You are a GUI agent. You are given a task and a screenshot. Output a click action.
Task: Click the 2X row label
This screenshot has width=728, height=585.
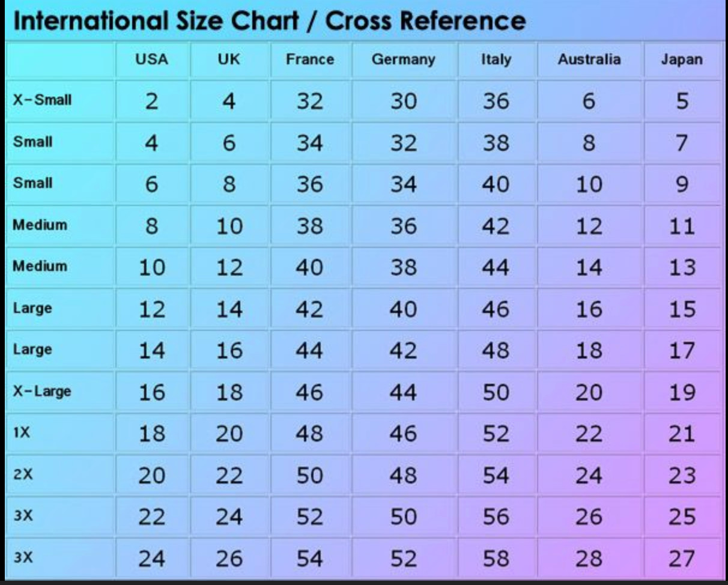tap(23, 474)
